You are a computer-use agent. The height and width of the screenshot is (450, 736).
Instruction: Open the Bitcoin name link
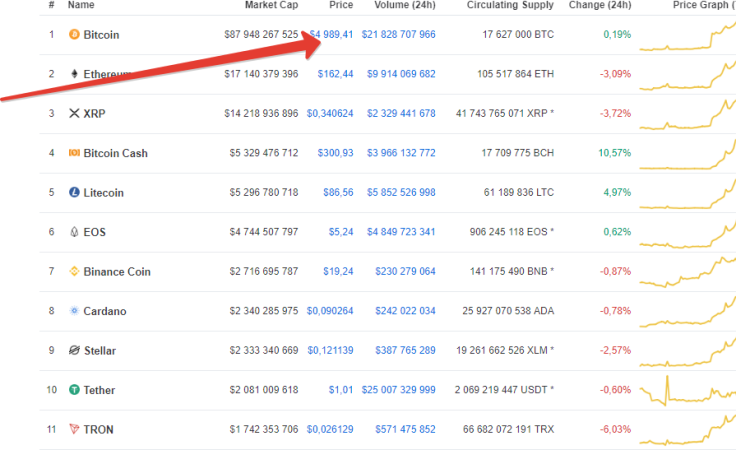tap(101, 35)
